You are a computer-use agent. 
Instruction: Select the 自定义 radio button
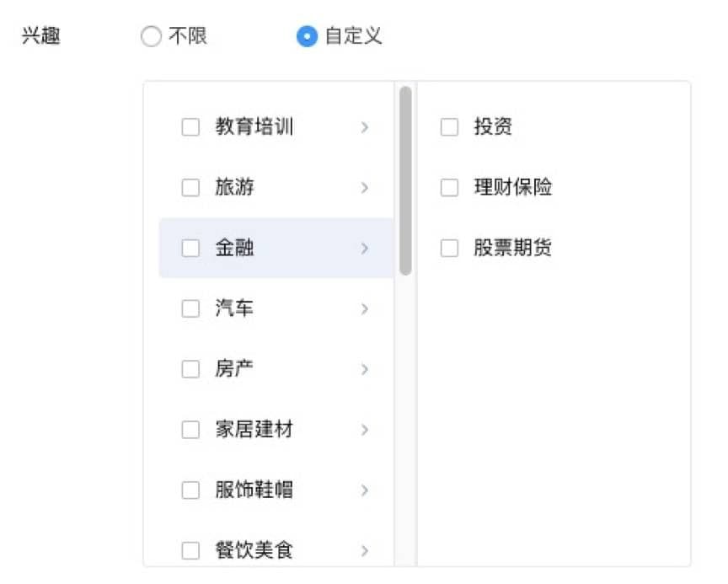tap(306, 36)
